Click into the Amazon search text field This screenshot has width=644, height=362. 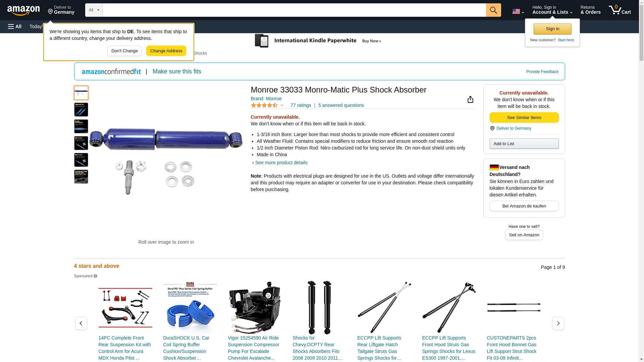click(294, 10)
